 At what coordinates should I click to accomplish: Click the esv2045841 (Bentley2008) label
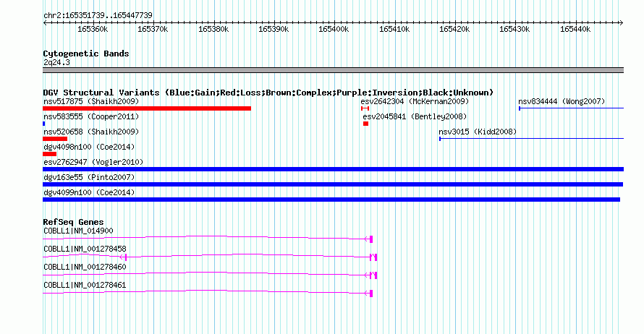pos(415,116)
